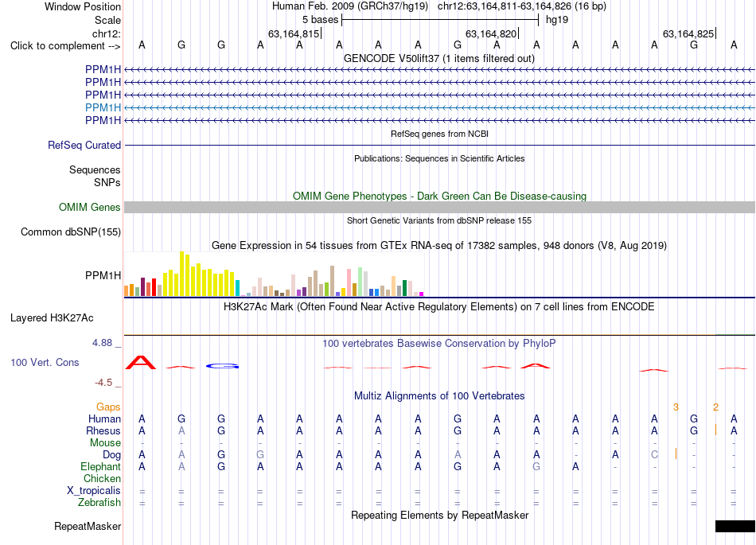Click "Click to complement -->" label
This screenshot has height=545, width=756.
click(x=65, y=46)
